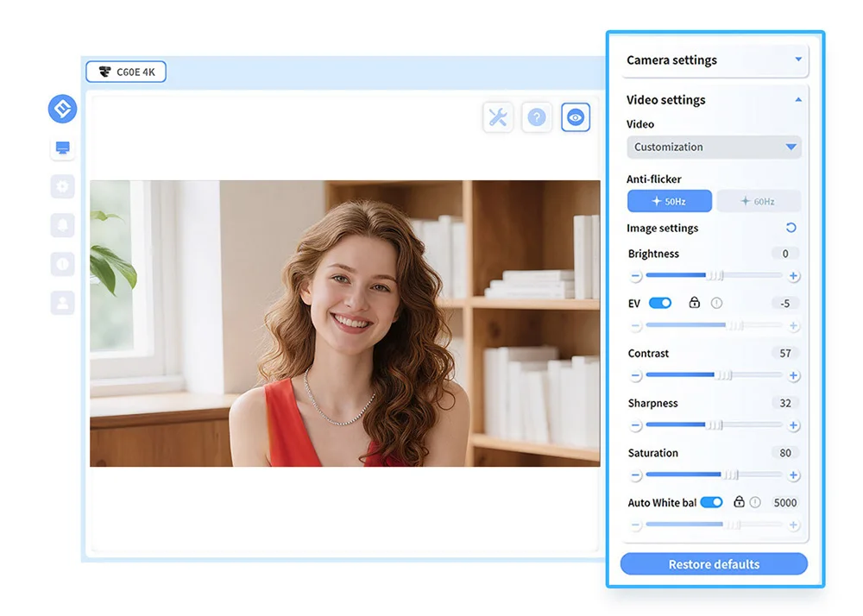
Task: Click the Anti-flicker label
Action: pos(654,179)
